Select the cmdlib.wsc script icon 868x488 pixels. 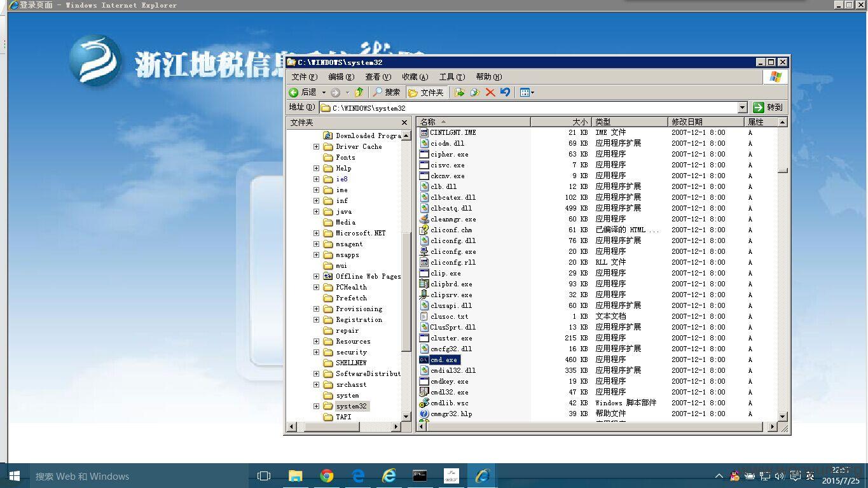coord(424,403)
